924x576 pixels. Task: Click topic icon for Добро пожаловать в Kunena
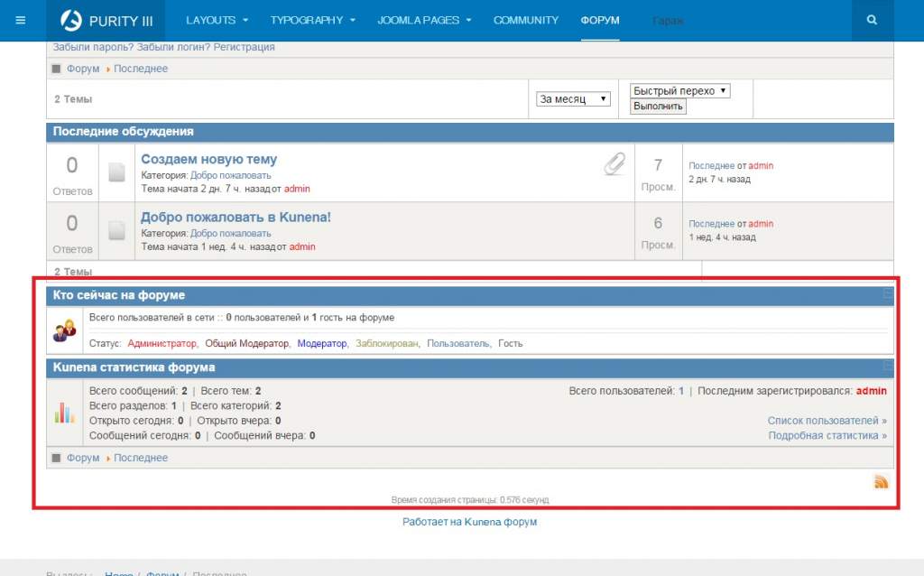(x=116, y=230)
